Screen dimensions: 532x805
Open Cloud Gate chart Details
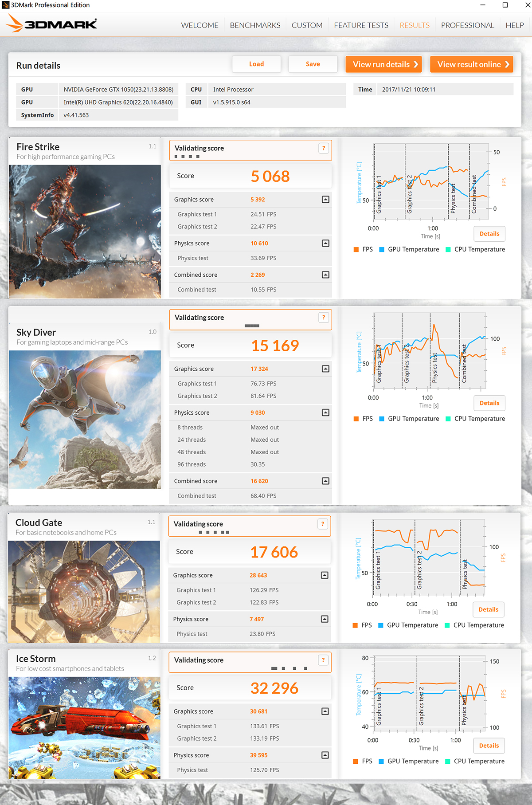coord(489,609)
